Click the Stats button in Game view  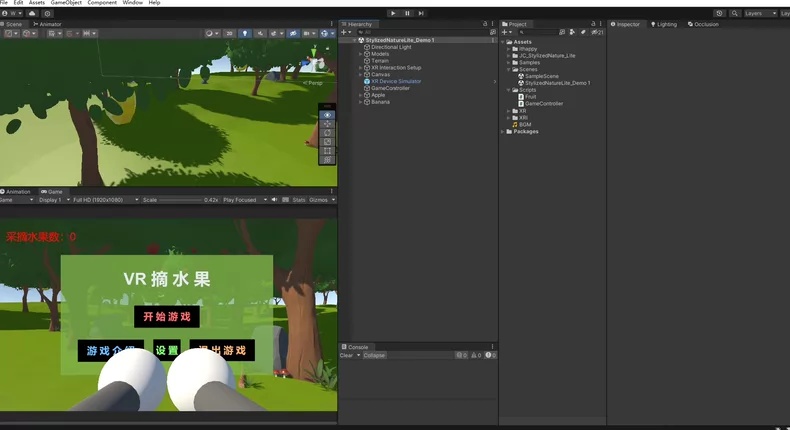(x=299, y=200)
